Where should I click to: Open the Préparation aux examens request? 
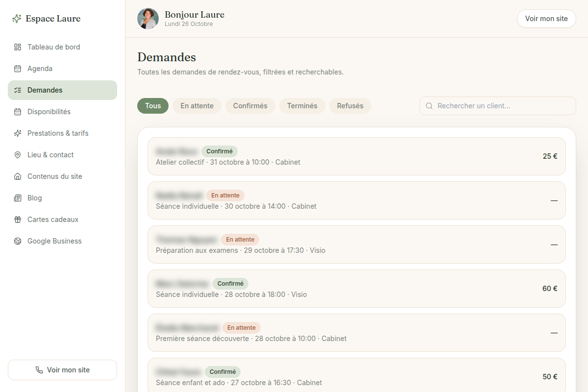pos(357,245)
